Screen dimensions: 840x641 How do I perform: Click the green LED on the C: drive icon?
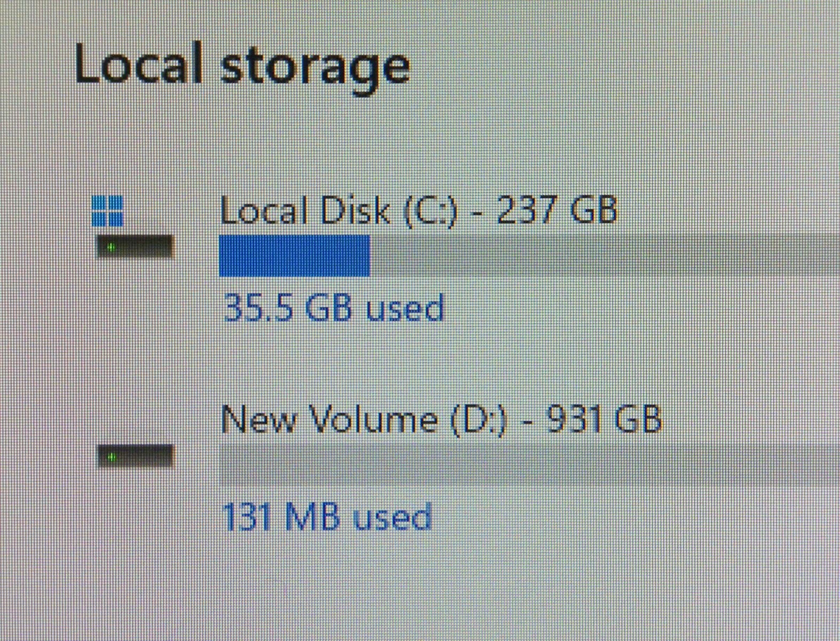coord(111,247)
